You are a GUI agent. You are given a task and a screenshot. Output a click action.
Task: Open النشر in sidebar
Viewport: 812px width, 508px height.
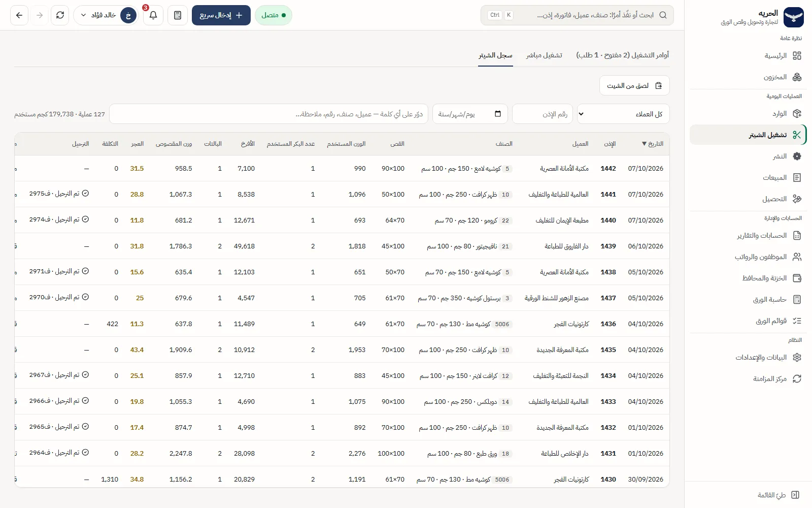pyautogui.click(x=748, y=156)
